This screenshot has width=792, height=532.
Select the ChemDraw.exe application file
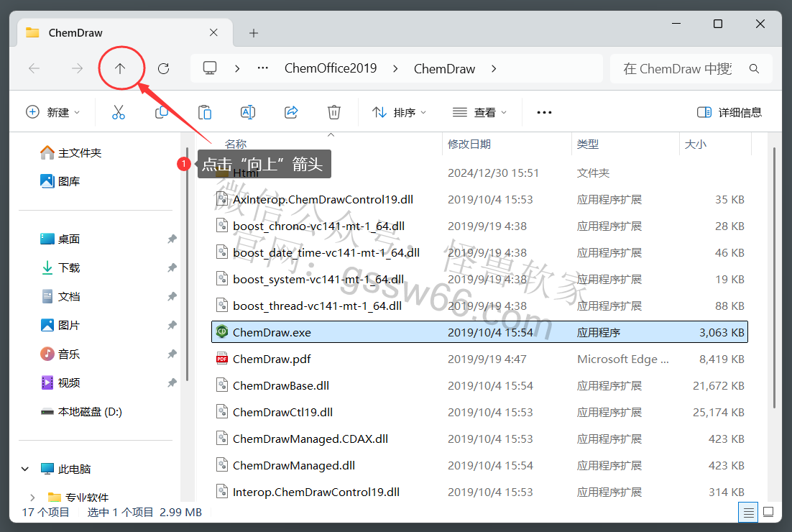(479, 332)
